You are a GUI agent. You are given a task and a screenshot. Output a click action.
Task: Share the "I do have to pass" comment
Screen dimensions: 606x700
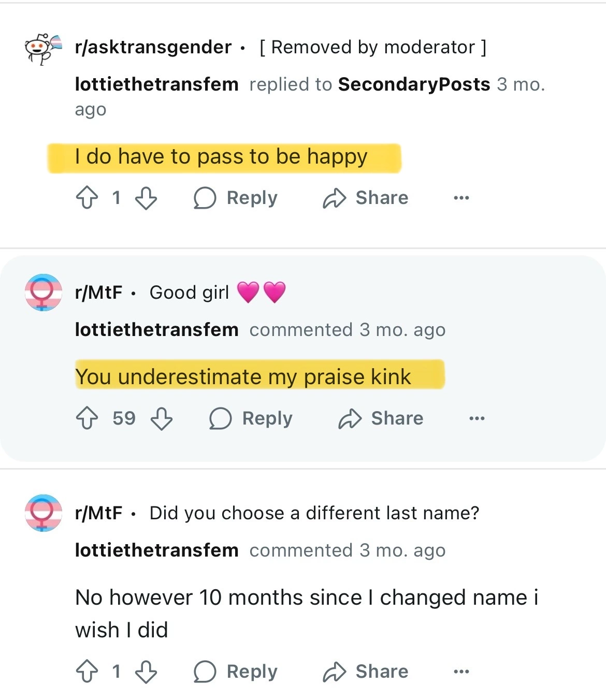click(x=366, y=198)
